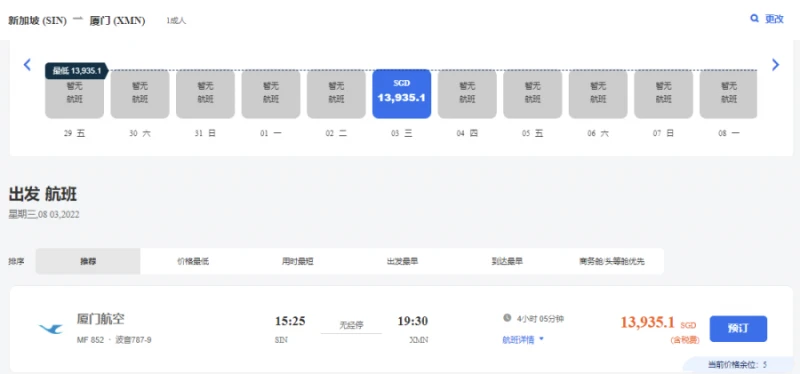Select the 01 一 date tile
800x374 pixels.
coord(271,94)
